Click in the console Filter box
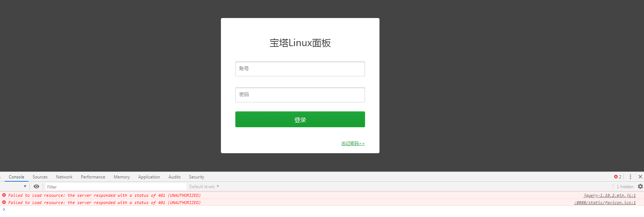This screenshot has width=644, height=217. point(115,187)
